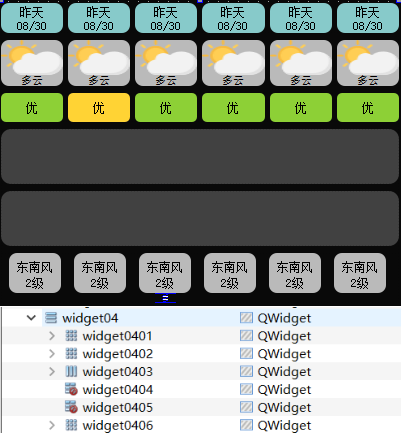Click the yellow 优 air quality label
Viewport: 401px width, 433px height.
(99, 108)
